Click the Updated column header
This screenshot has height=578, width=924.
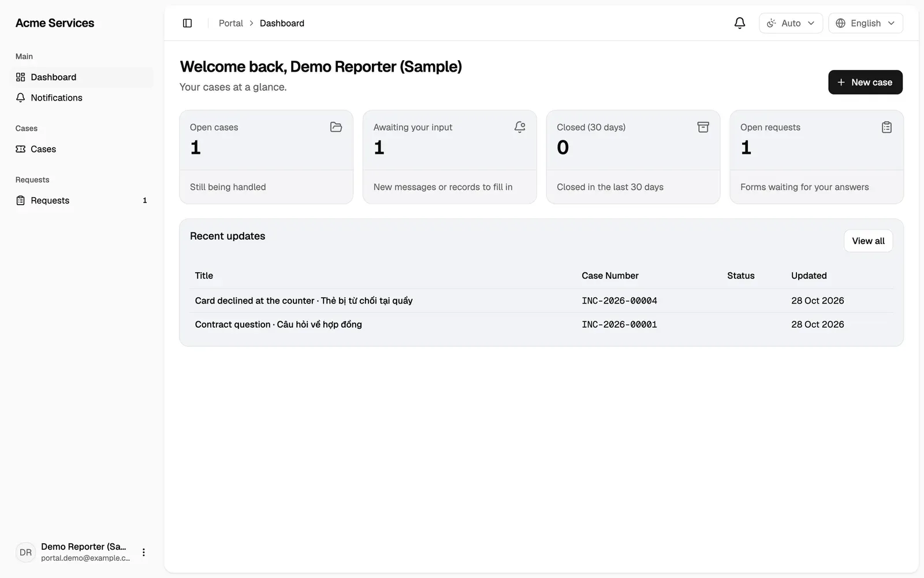(808, 276)
